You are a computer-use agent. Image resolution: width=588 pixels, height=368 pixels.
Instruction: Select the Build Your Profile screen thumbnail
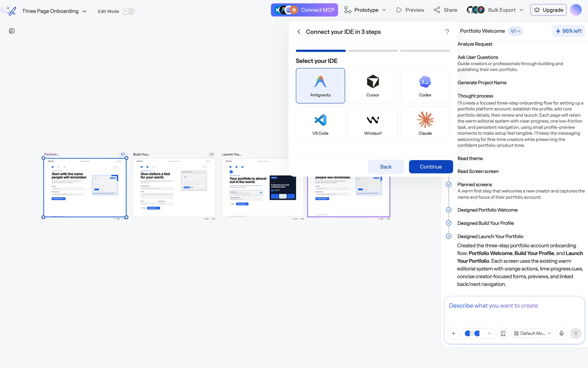coord(174,187)
